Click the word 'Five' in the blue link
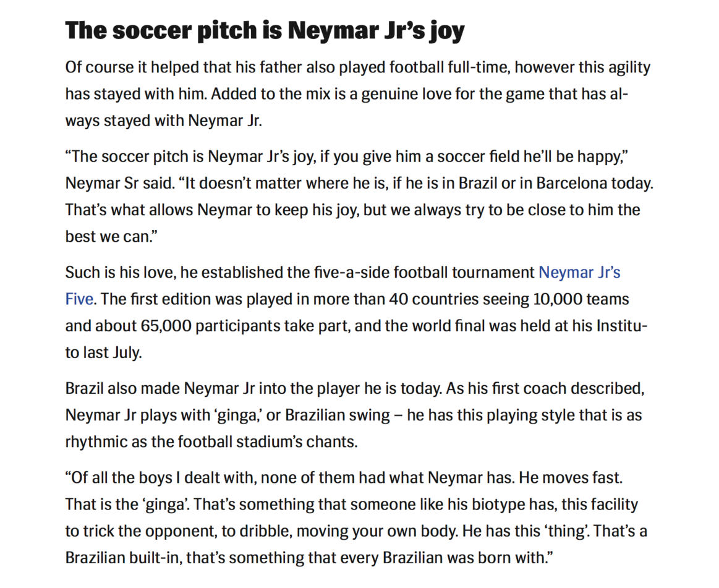This screenshot has width=719, height=588. (79, 299)
